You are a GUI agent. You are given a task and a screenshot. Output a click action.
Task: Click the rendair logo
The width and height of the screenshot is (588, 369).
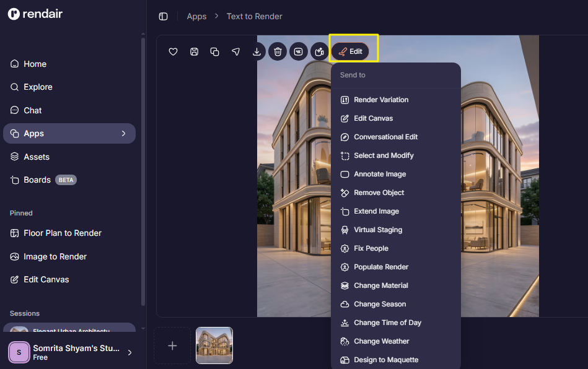(x=35, y=14)
